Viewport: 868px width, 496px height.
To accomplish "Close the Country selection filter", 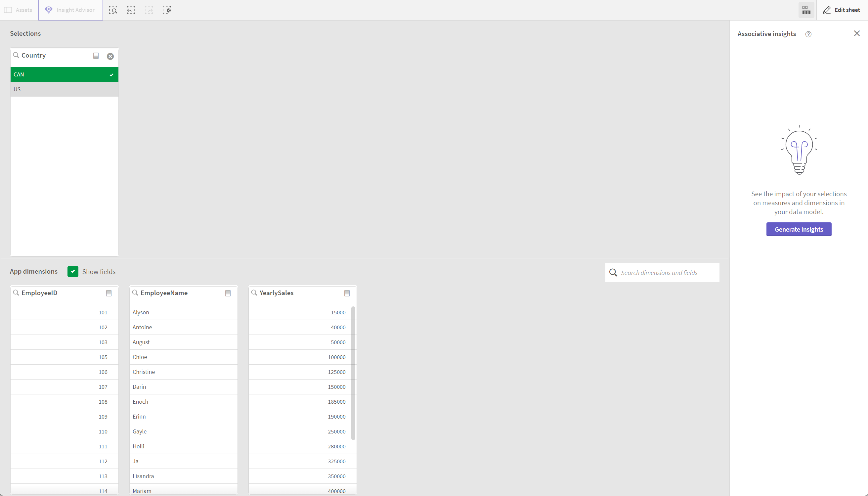I will 110,56.
